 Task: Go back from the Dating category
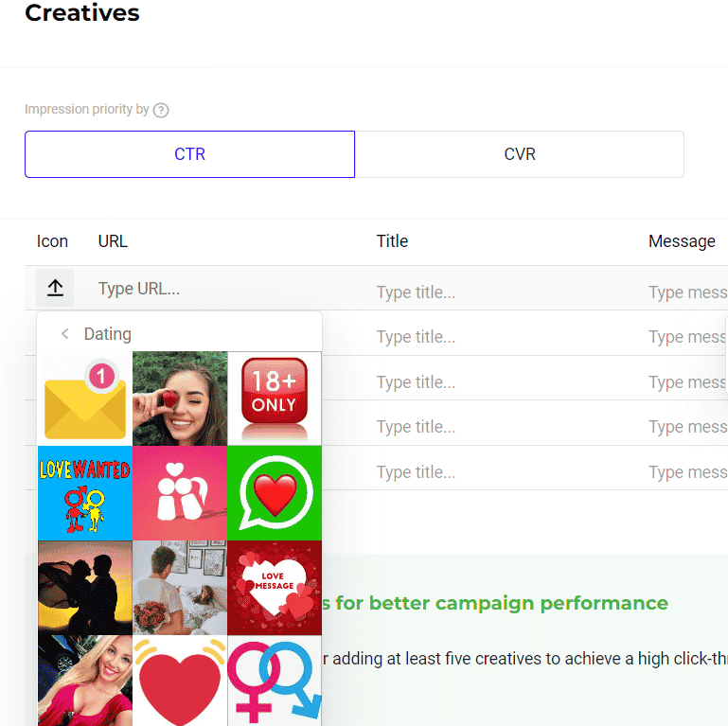point(64,334)
